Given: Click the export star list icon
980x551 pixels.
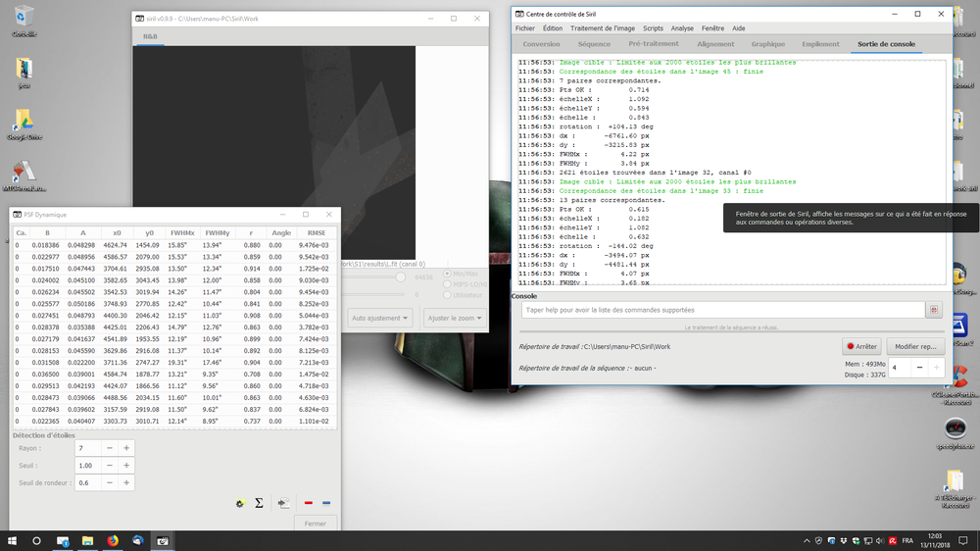Looking at the screenshot, I should tap(284, 503).
